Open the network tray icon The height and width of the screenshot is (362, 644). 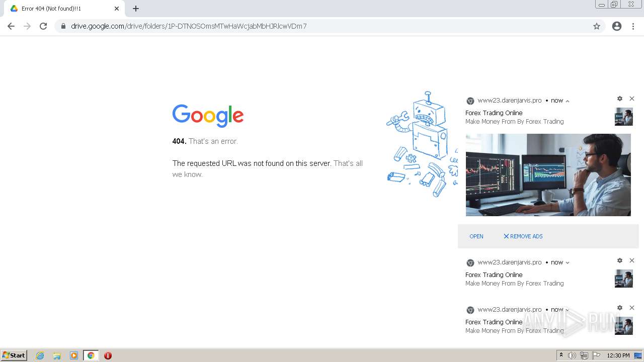coord(584,355)
